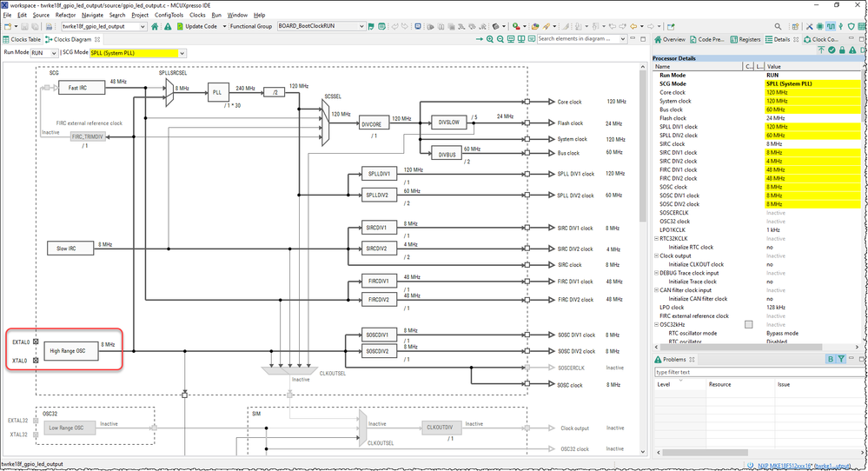Click the green home icon in toolbar
868x471 pixels.
click(155, 26)
